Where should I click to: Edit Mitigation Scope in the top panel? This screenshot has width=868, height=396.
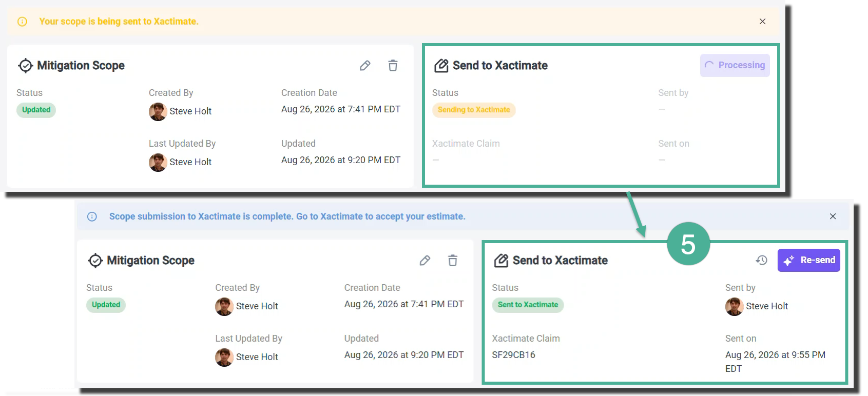365,66
